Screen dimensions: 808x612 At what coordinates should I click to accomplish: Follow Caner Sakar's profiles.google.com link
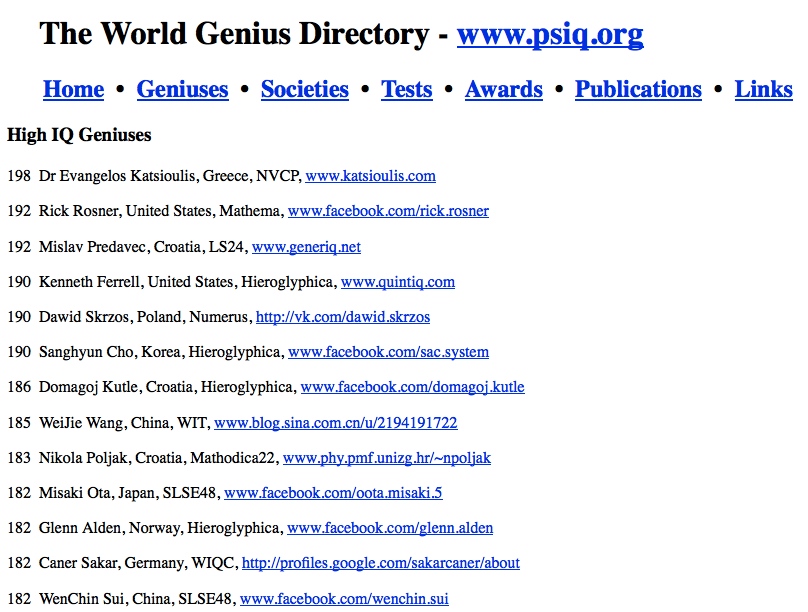[x=380, y=563]
